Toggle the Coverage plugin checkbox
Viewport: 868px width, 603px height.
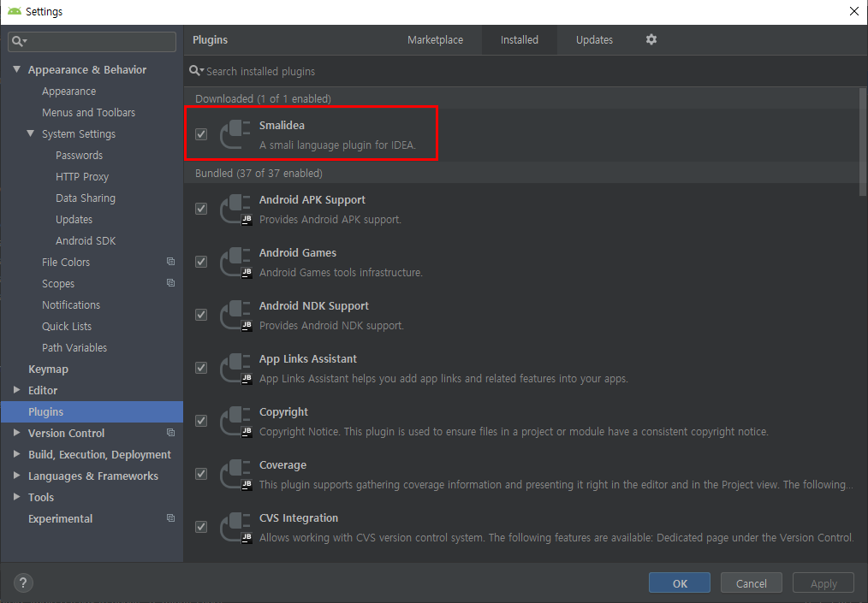(x=201, y=474)
